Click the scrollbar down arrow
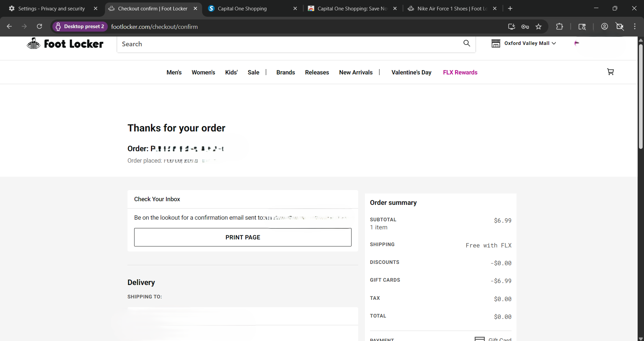The width and height of the screenshot is (644, 341). tap(641, 338)
